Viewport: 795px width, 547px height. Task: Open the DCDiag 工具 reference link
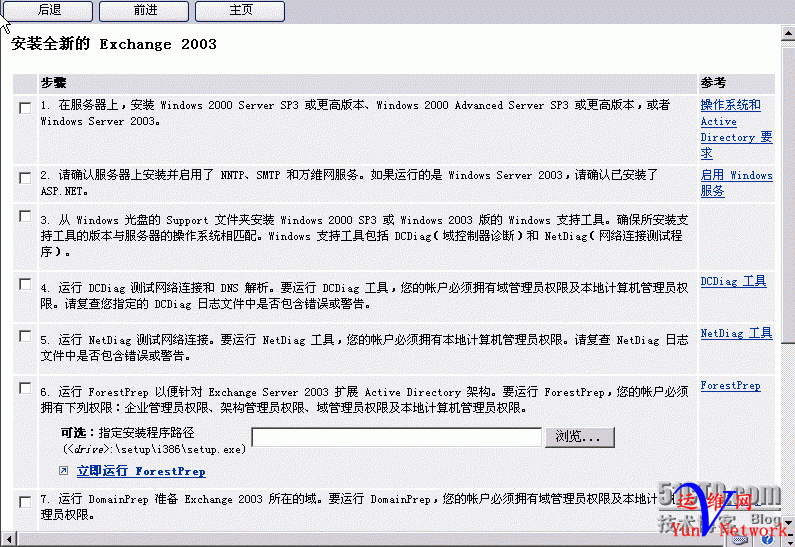click(x=733, y=281)
